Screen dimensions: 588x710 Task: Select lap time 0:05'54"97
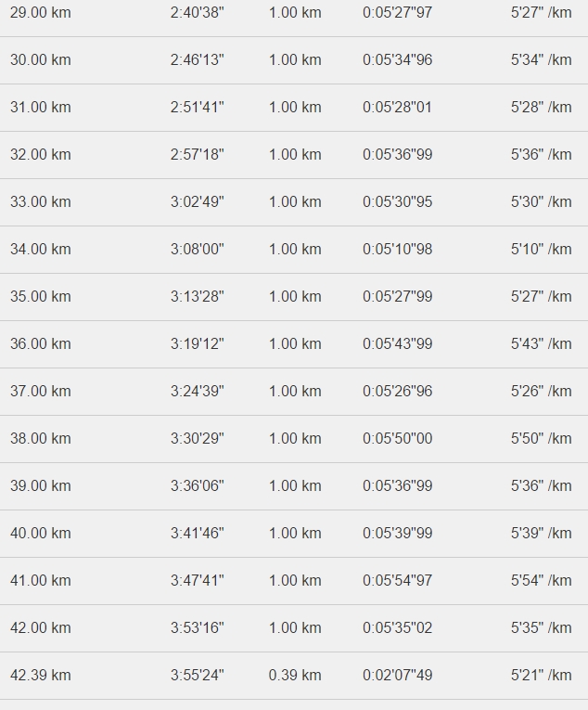[x=397, y=580]
